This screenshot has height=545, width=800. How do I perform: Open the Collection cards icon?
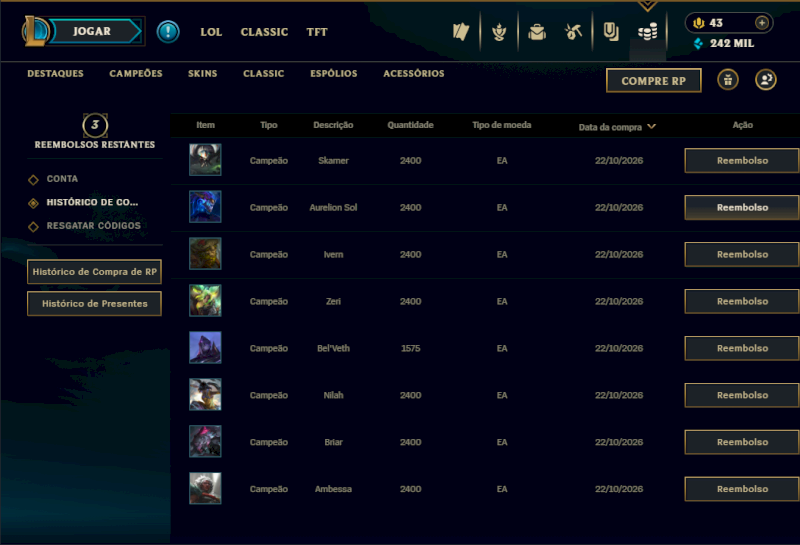coord(461,32)
